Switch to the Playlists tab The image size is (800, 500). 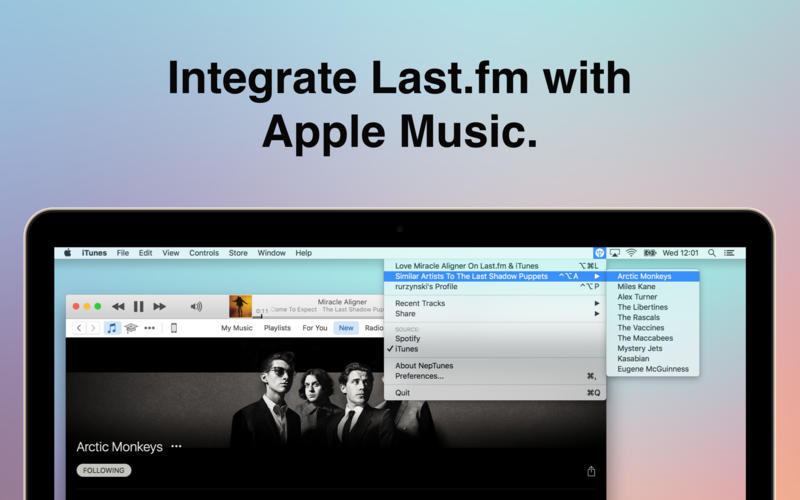click(277, 328)
